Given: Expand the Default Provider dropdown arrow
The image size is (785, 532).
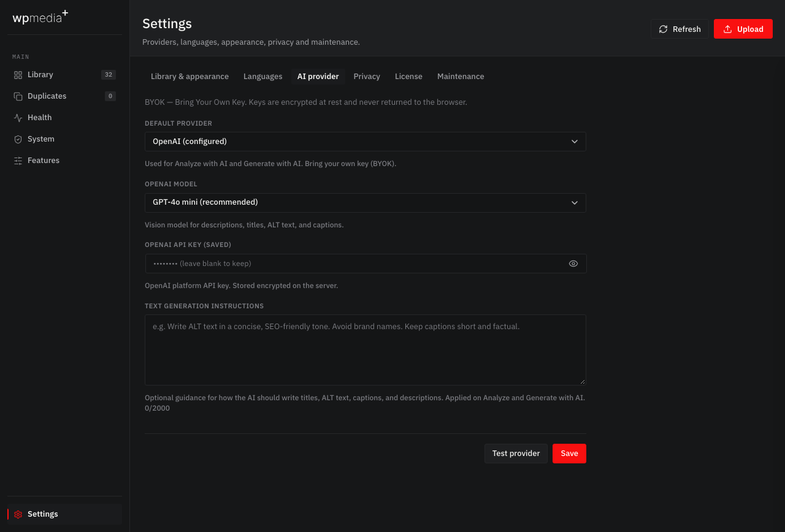Looking at the screenshot, I should (x=575, y=142).
